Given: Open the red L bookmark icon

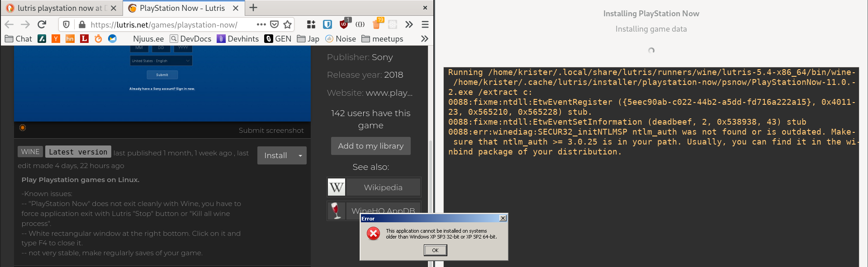Looking at the screenshot, I should pos(84,39).
